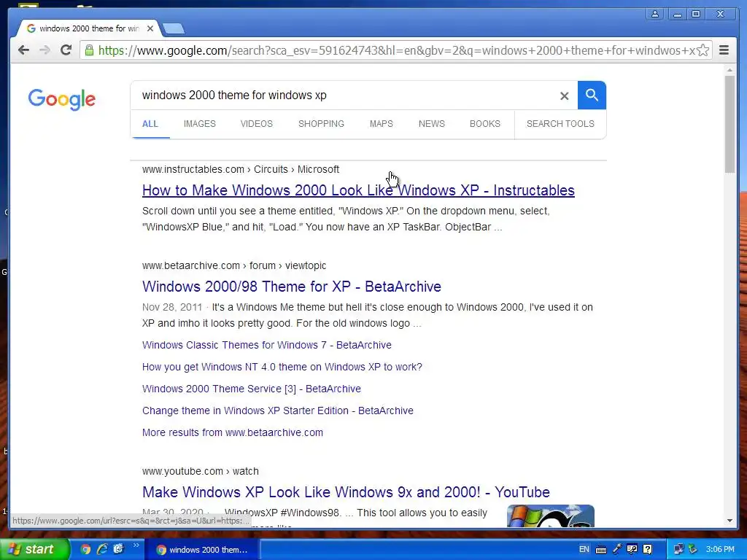Click the language bar help icon
This screenshot has height=560, width=747.
tap(648, 549)
